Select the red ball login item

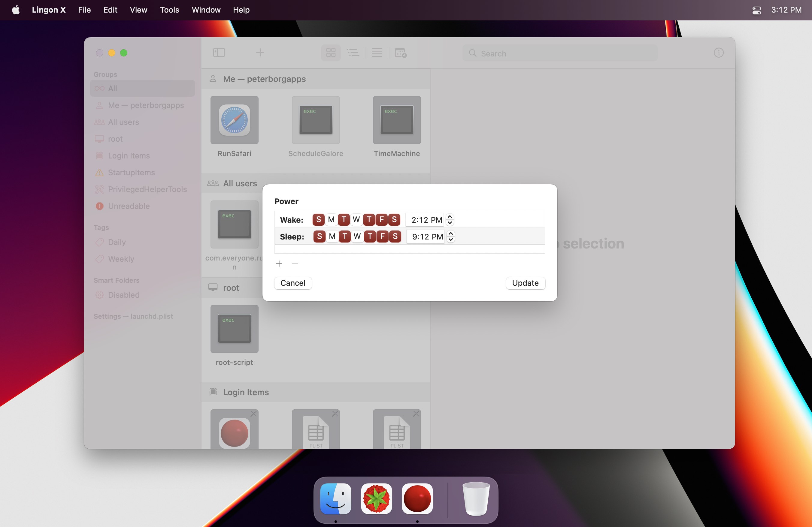tap(235, 429)
